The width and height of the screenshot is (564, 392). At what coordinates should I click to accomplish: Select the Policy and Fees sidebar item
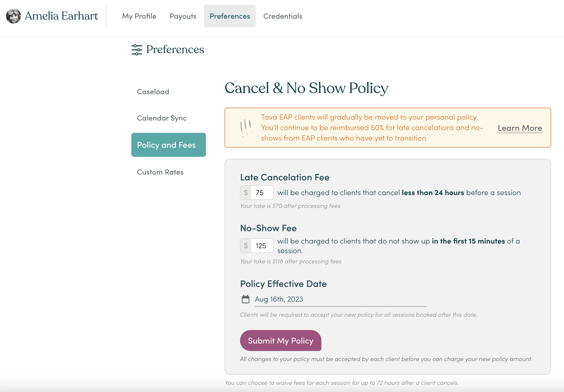[166, 145]
